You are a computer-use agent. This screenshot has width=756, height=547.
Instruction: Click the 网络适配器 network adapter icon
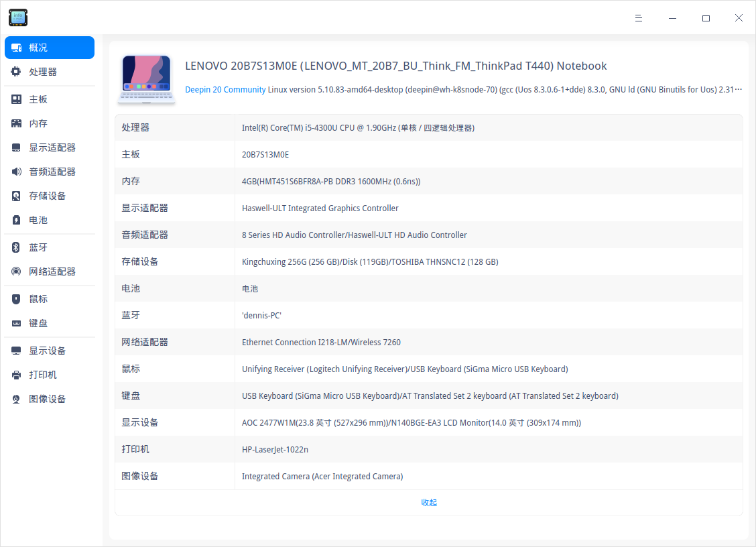[x=15, y=271]
